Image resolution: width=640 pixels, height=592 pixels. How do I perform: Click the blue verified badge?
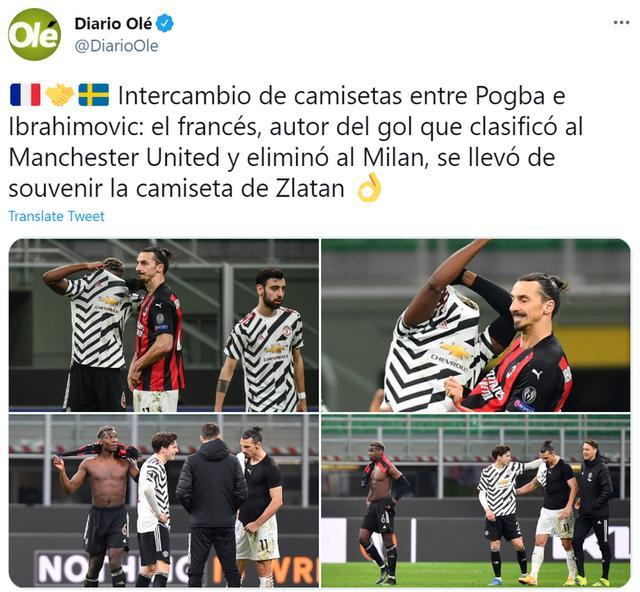tap(165, 23)
